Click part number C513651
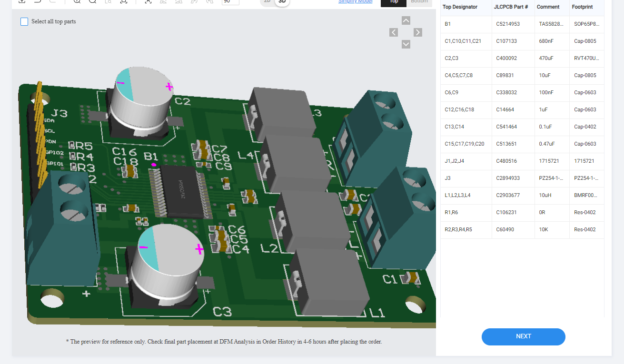 (x=506, y=144)
